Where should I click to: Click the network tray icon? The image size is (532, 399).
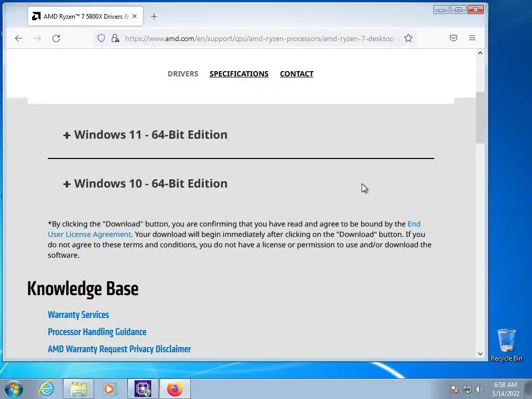[x=467, y=389]
